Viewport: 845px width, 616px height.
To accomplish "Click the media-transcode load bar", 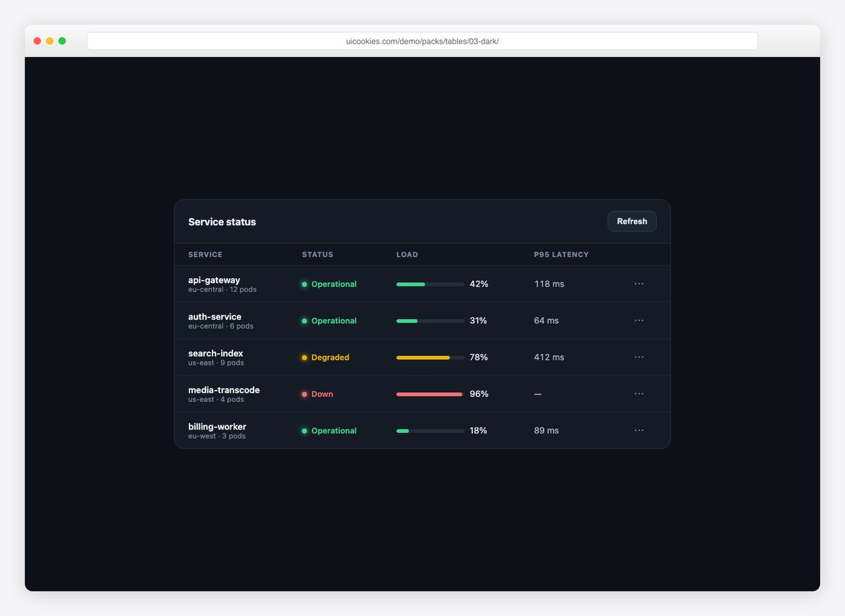I will click(x=430, y=394).
